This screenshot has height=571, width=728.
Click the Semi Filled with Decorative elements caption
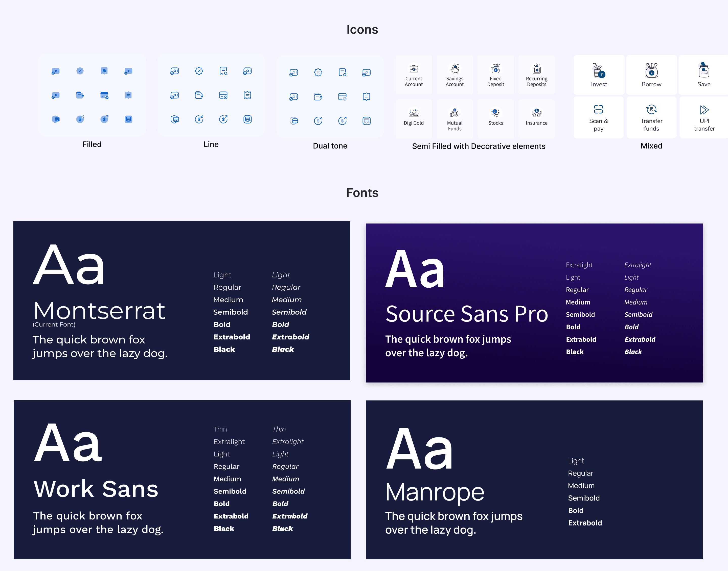coord(479,146)
